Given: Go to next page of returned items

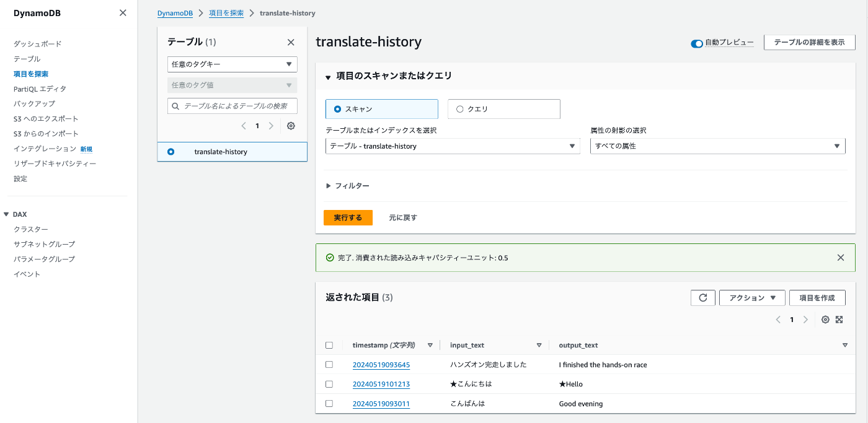Looking at the screenshot, I should pos(805,320).
